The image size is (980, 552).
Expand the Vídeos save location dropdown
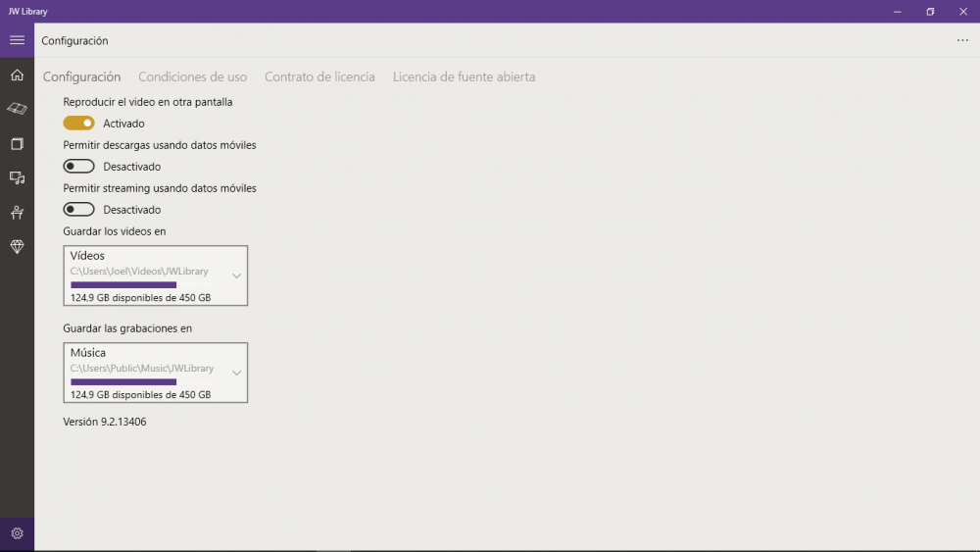click(236, 276)
